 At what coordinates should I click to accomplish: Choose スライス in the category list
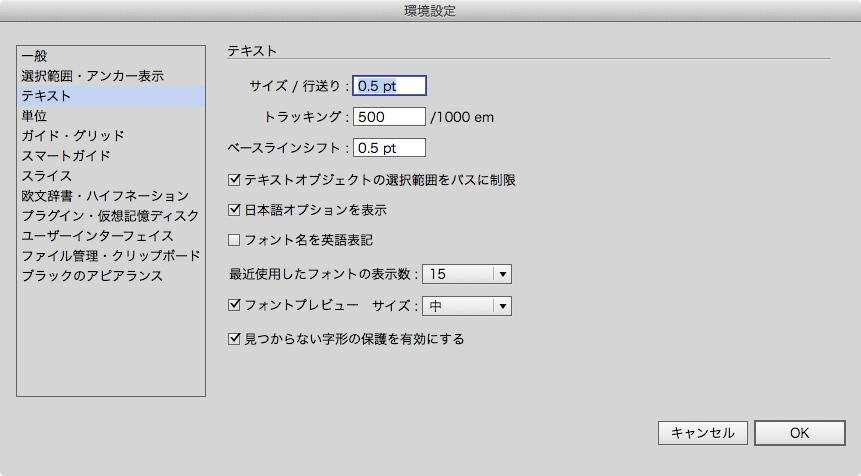click(x=46, y=176)
